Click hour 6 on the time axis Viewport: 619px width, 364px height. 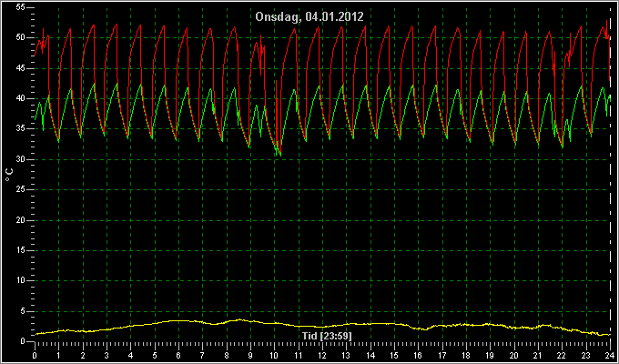178,356
